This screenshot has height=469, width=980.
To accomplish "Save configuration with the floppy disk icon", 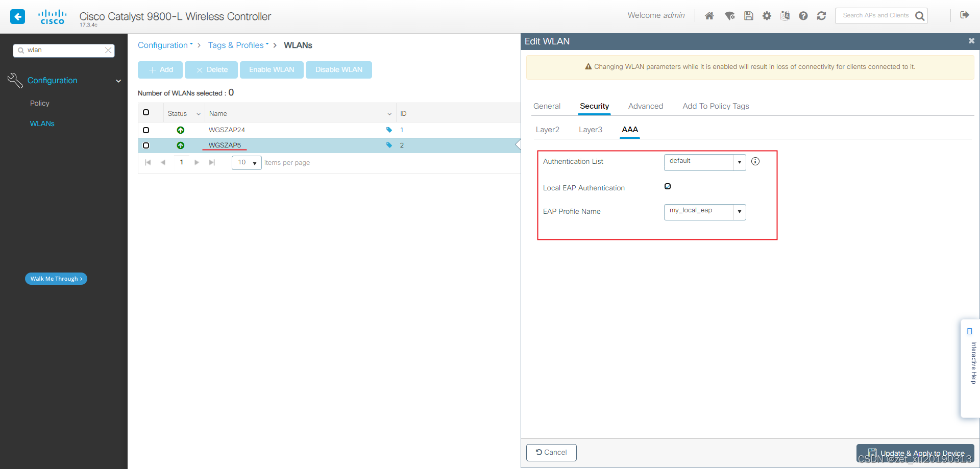I will (748, 16).
